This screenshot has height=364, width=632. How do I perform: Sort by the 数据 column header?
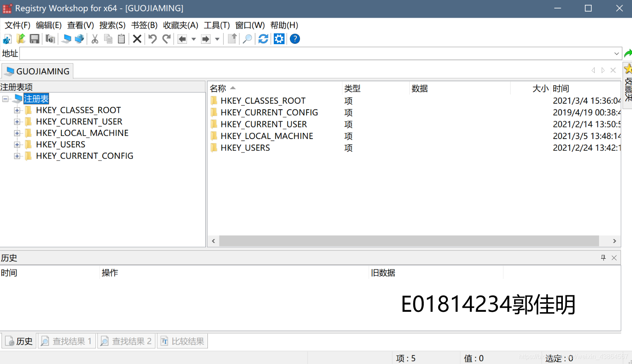[460, 88]
